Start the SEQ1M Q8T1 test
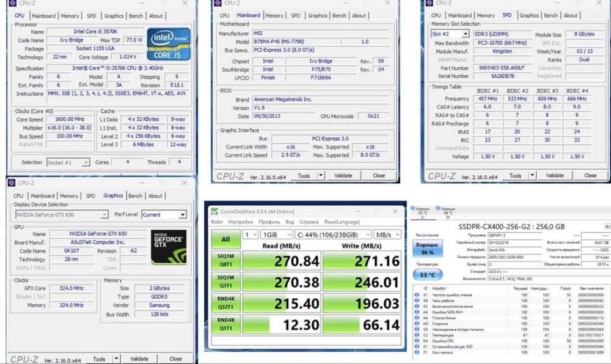This screenshot has width=611, height=364. [x=225, y=260]
